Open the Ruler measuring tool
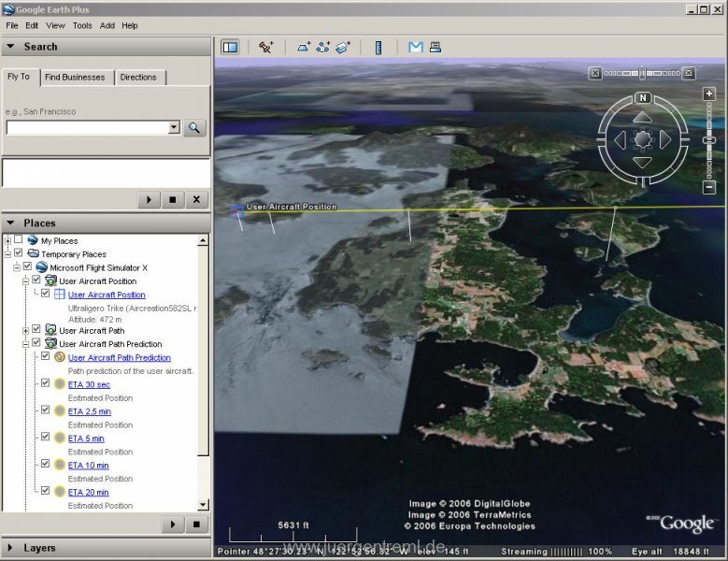728x561 pixels. [x=378, y=48]
